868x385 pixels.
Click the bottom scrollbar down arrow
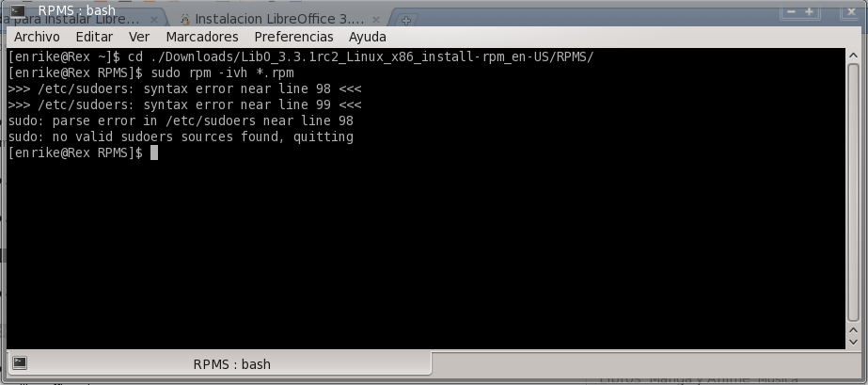tap(854, 342)
